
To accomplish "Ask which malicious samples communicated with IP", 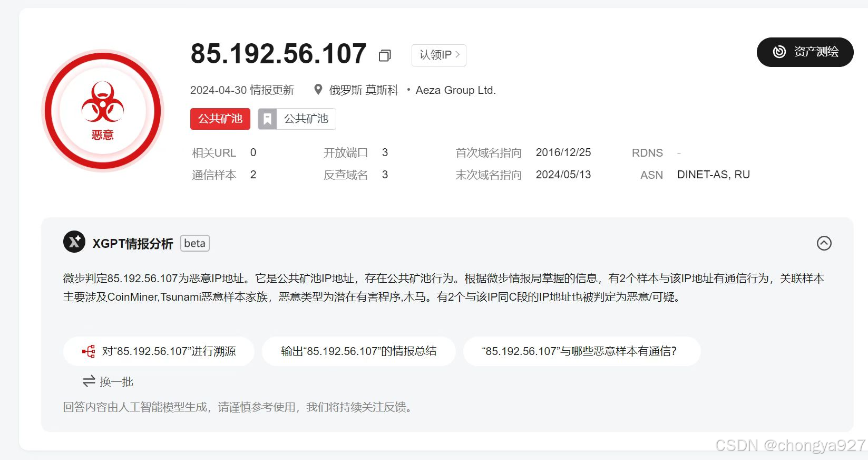I will click(581, 351).
